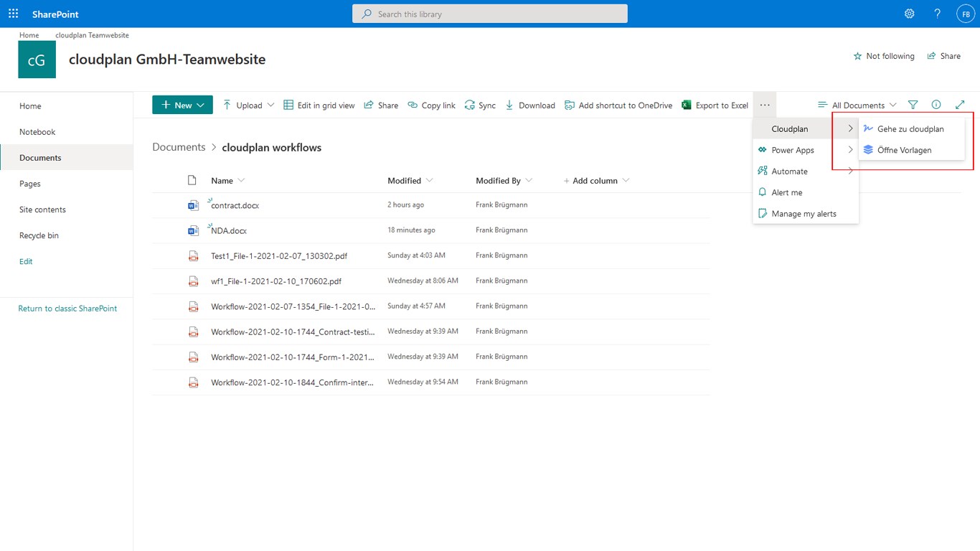This screenshot has width=980, height=551.
Task: Click the Share button in site header
Action: (943, 56)
